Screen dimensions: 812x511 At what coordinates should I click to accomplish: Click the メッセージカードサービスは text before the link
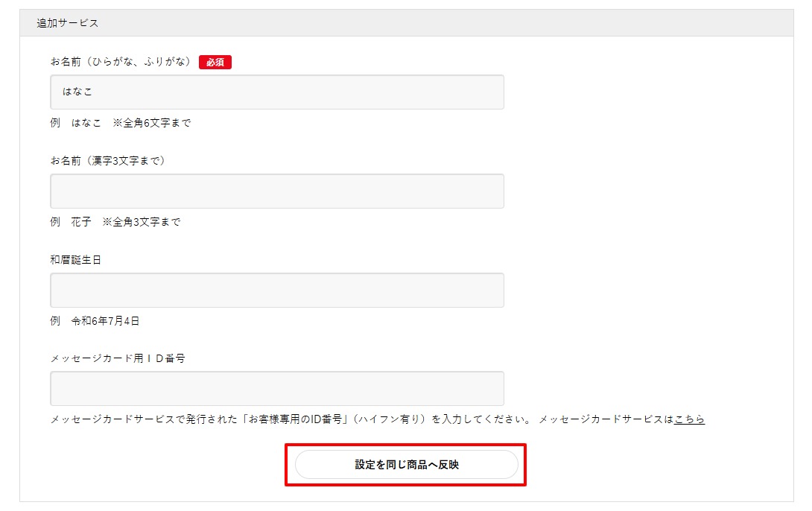point(606,419)
